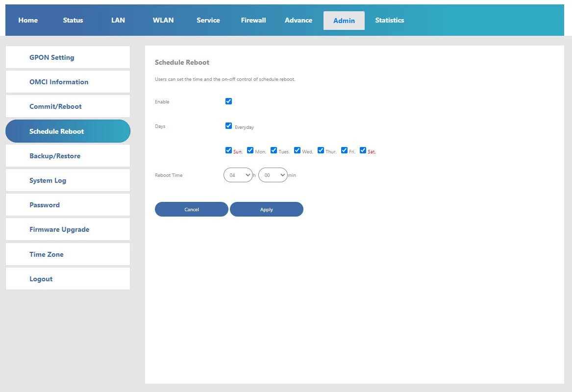The height and width of the screenshot is (392, 572).
Task: Uncheck the Mon. checkbox
Action: [x=250, y=150]
